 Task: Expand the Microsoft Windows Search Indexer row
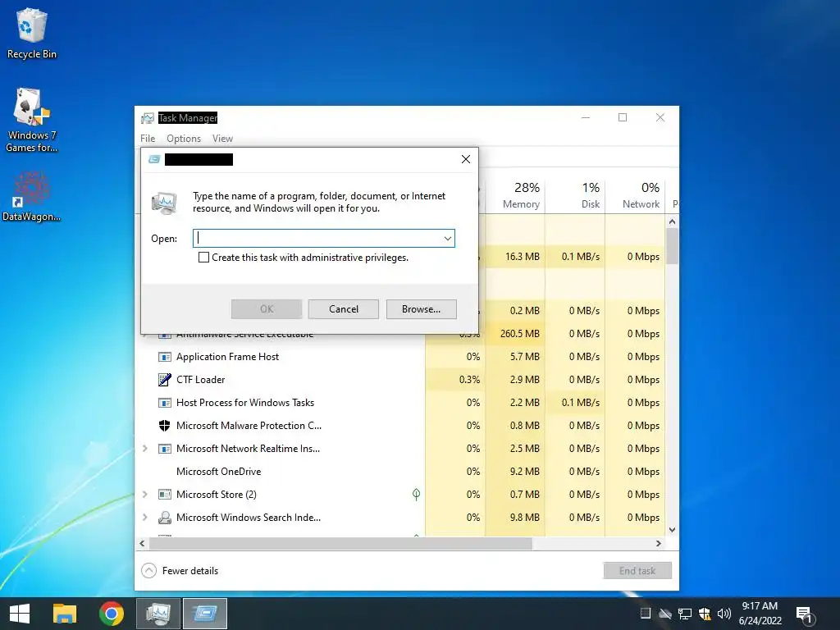point(144,517)
